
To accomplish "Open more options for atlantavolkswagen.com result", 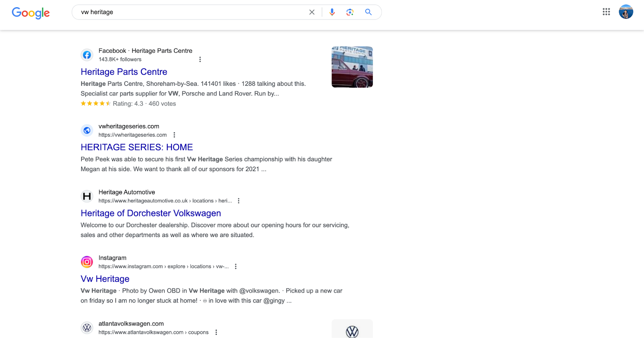I will (216, 332).
